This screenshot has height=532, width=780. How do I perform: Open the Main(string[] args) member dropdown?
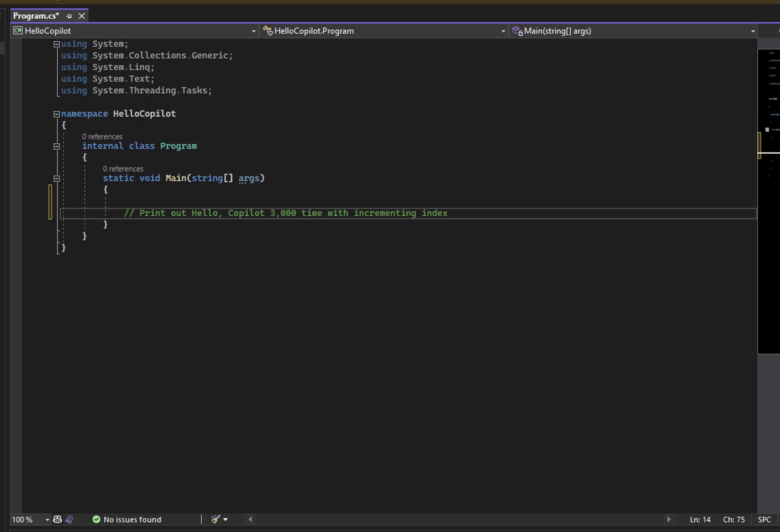(x=753, y=31)
